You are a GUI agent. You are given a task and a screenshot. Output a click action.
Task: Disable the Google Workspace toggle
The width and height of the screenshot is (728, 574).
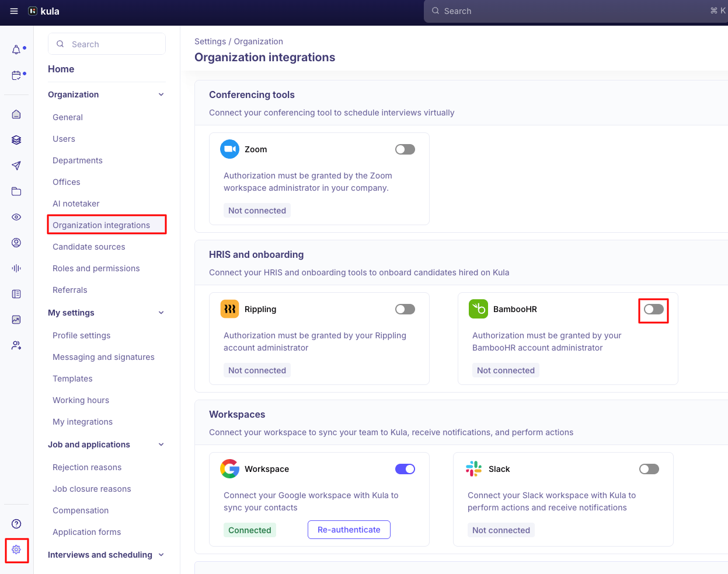tap(405, 469)
